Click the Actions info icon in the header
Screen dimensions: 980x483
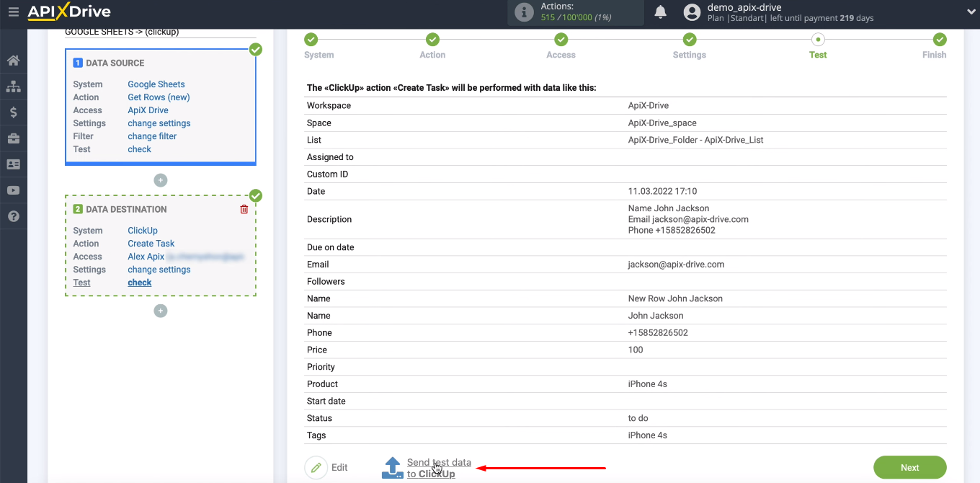pyautogui.click(x=523, y=12)
